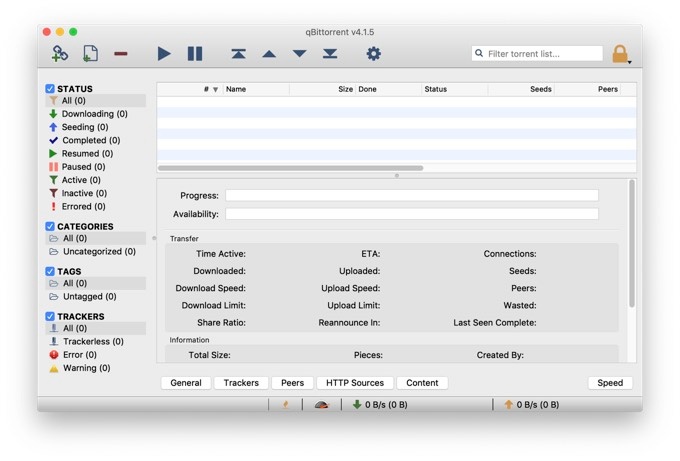680x461 pixels.
Task: Click the Peers column header
Action: coord(588,89)
